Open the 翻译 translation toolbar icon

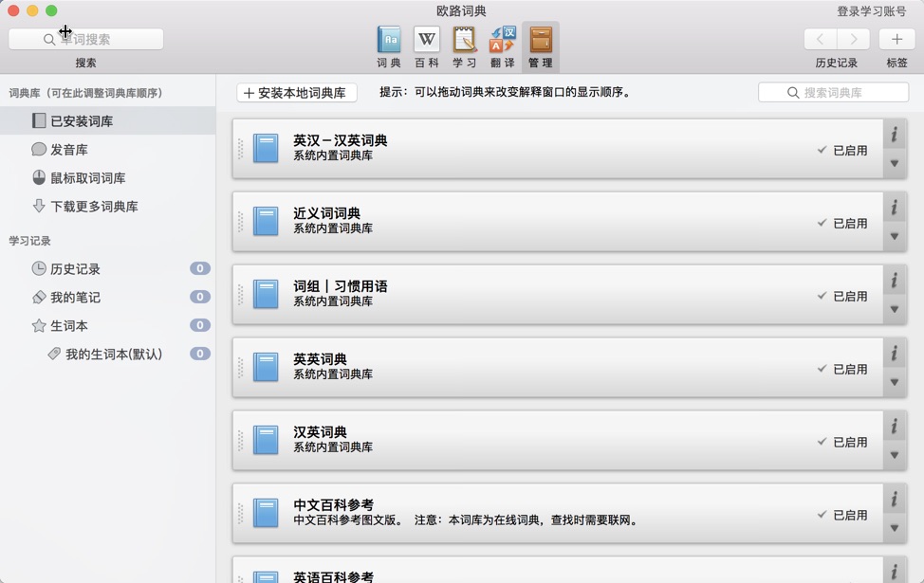click(x=502, y=46)
